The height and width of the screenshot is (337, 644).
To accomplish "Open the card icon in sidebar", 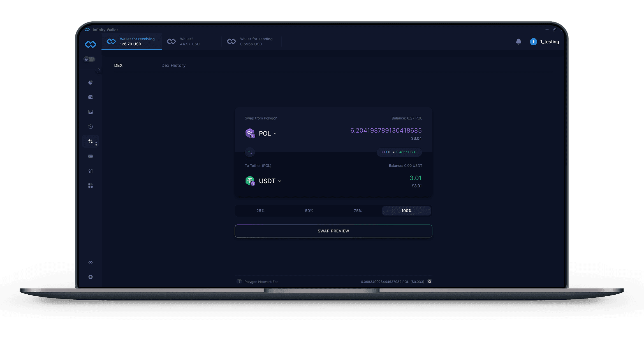I will 91,156.
